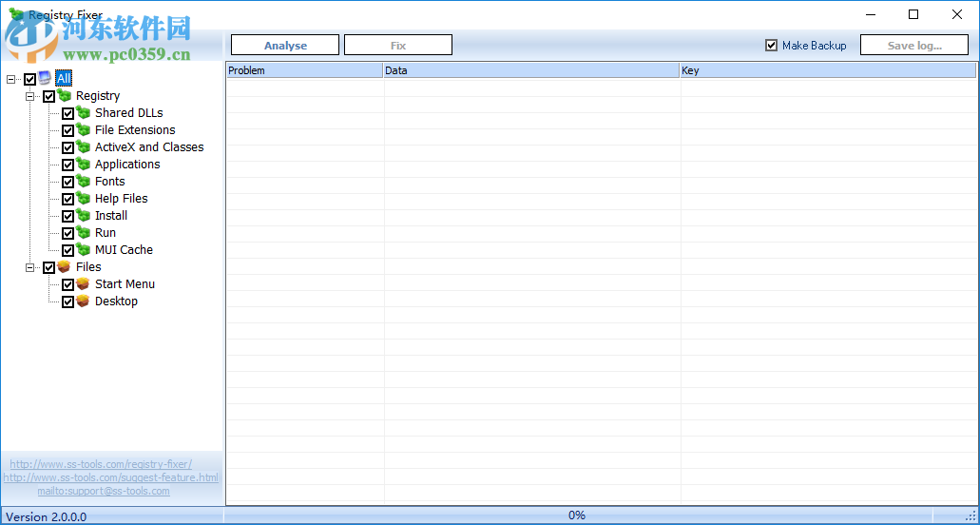Select the Applications label
This screenshot has width=980, height=525.
pyautogui.click(x=127, y=164)
